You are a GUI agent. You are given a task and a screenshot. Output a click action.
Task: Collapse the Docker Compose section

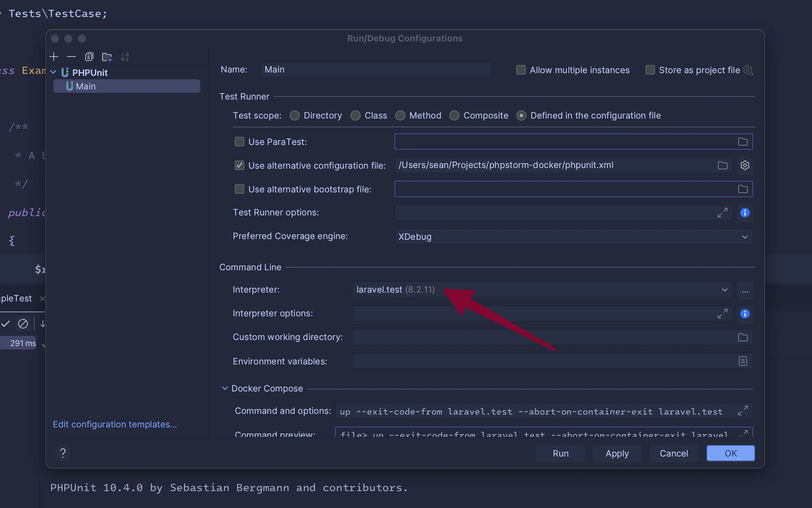click(225, 388)
